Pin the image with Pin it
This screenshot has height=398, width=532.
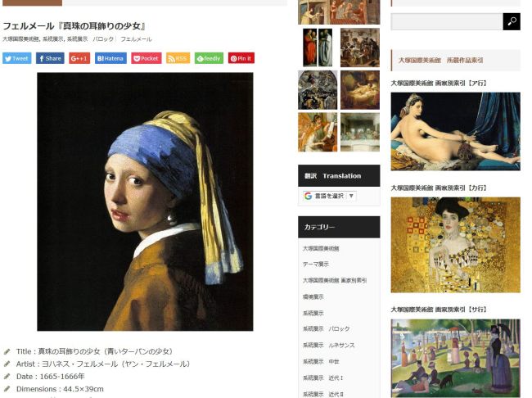tap(241, 58)
